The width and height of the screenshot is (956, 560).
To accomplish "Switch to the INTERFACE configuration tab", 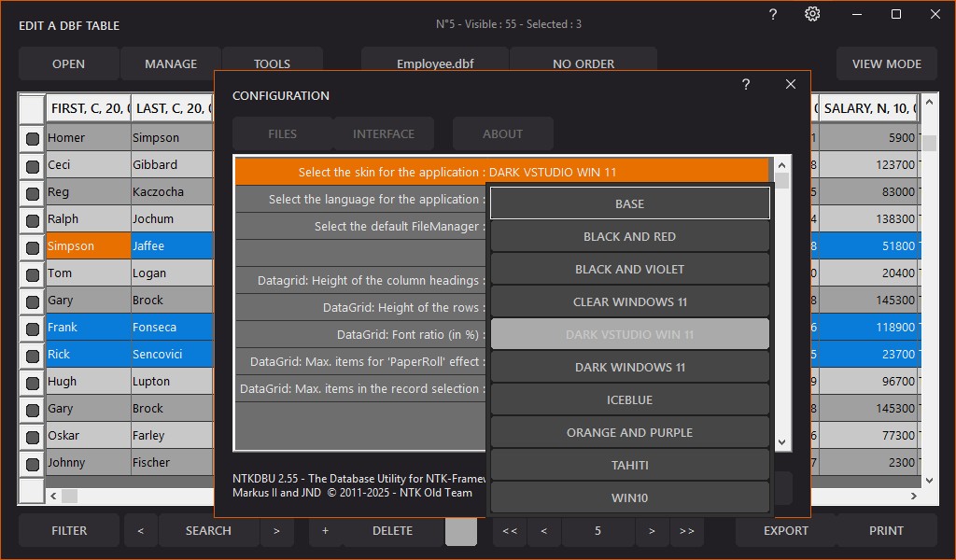I will (x=384, y=134).
